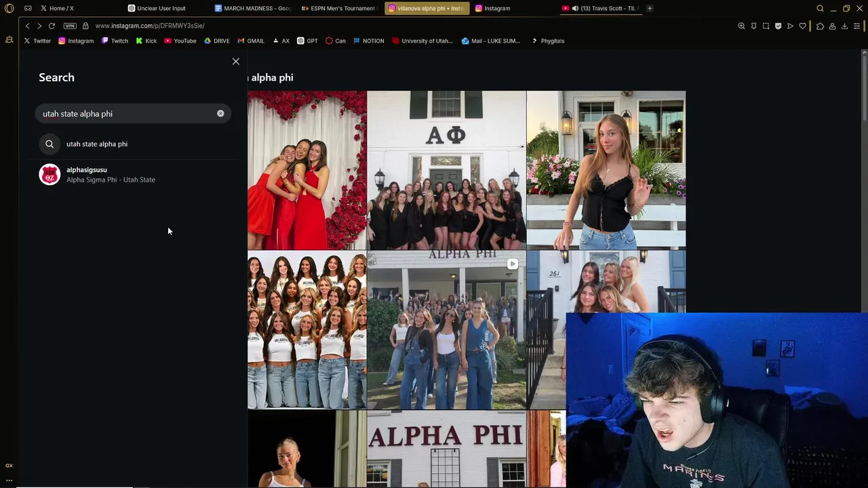This screenshot has height=488, width=868.
Task: Open the DRIVE bookmark
Action: [x=216, y=41]
